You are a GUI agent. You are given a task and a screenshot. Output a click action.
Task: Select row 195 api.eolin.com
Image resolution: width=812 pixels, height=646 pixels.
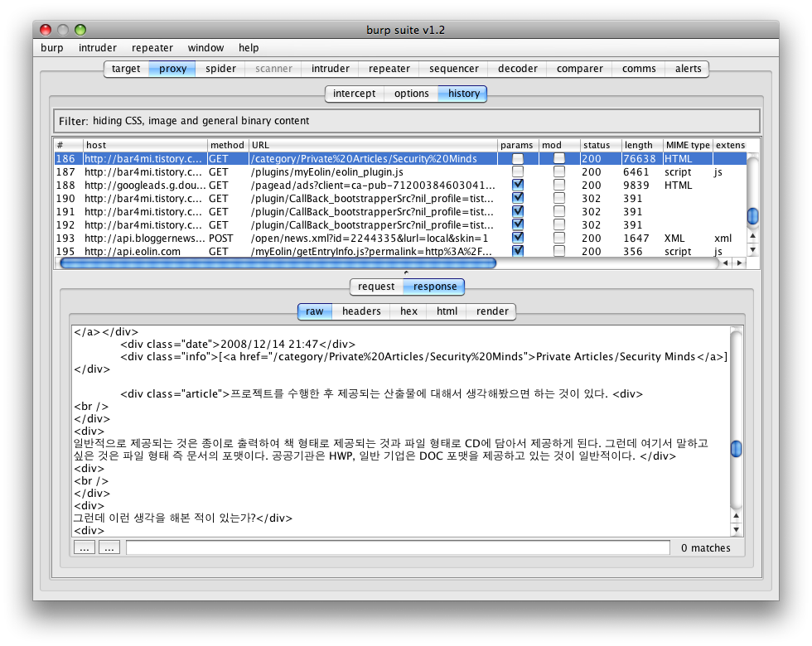[400, 252]
